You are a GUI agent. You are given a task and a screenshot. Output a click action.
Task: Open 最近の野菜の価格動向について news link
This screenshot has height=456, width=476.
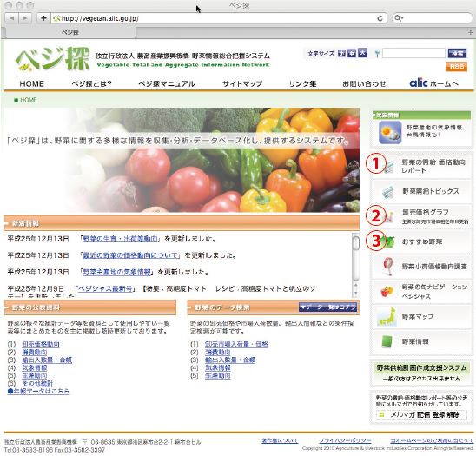click(130, 255)
